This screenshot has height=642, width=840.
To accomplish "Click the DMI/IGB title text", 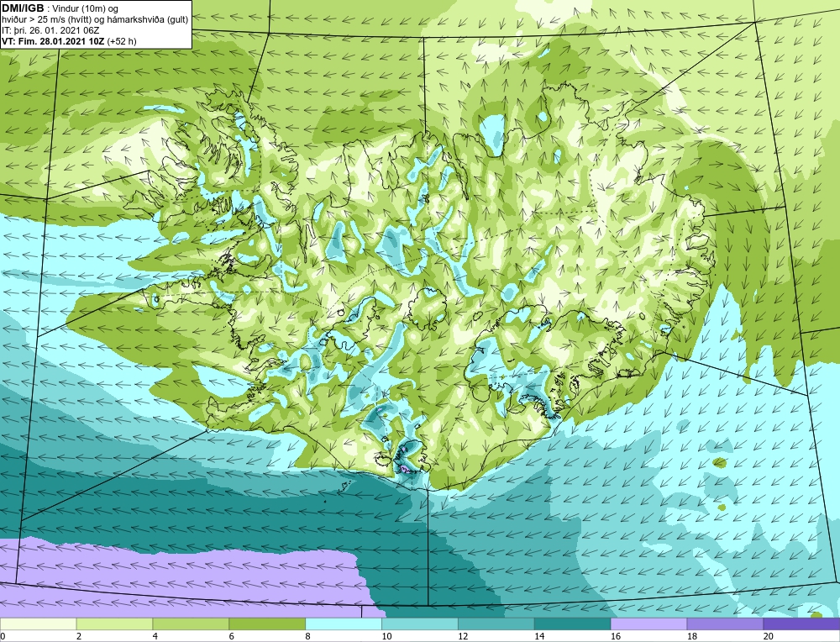I will pyautogui.click(x=23, y=8).
